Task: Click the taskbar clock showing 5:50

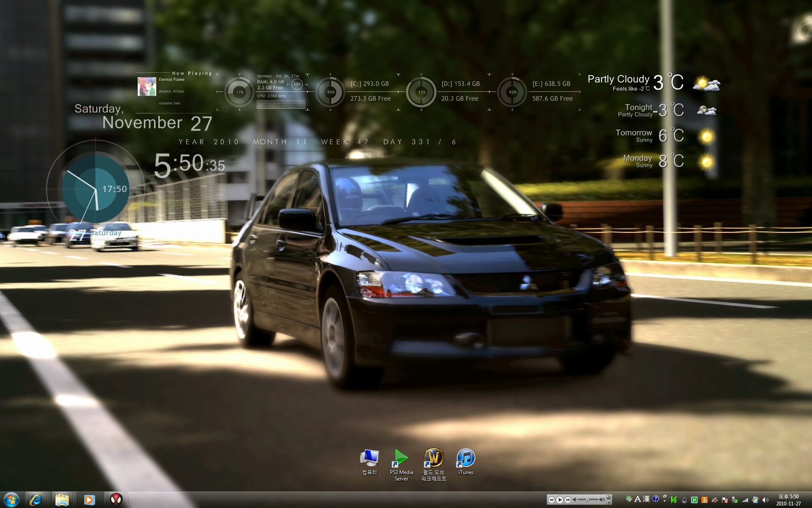Action: [788, 500]
